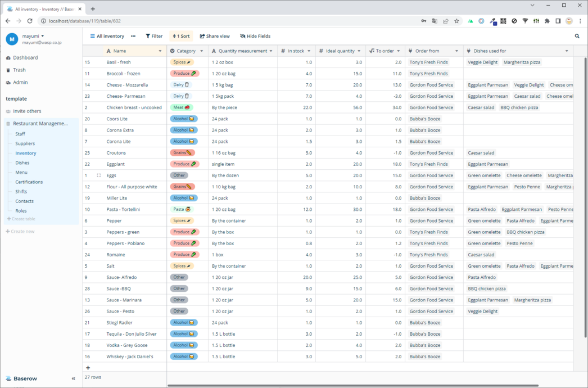Screen dimensions: 588x388
Task: Open the Staff table
Action: (20, 134)
